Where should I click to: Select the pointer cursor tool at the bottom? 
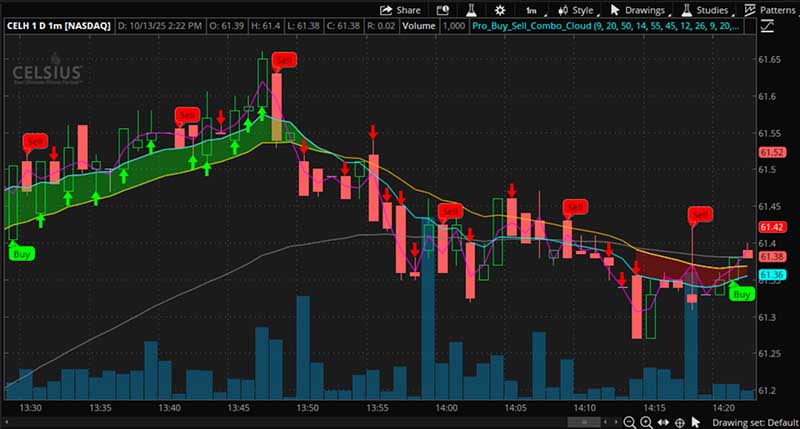point(697,422)
